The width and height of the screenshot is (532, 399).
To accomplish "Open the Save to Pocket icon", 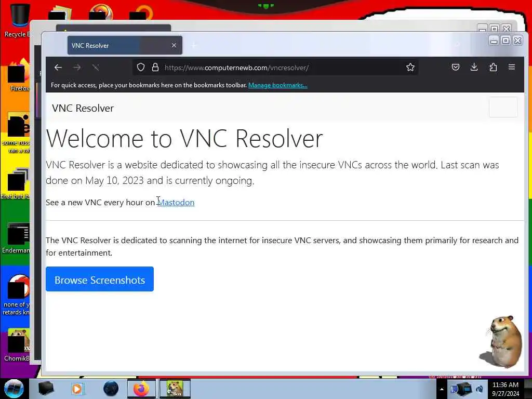I will pos(456,67).
